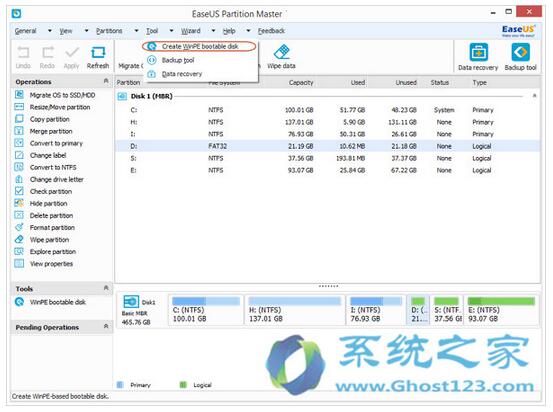This screenshot has width=553, height=412.
Task: Collapse the Operations panel
Action: (x=106, y=81)
